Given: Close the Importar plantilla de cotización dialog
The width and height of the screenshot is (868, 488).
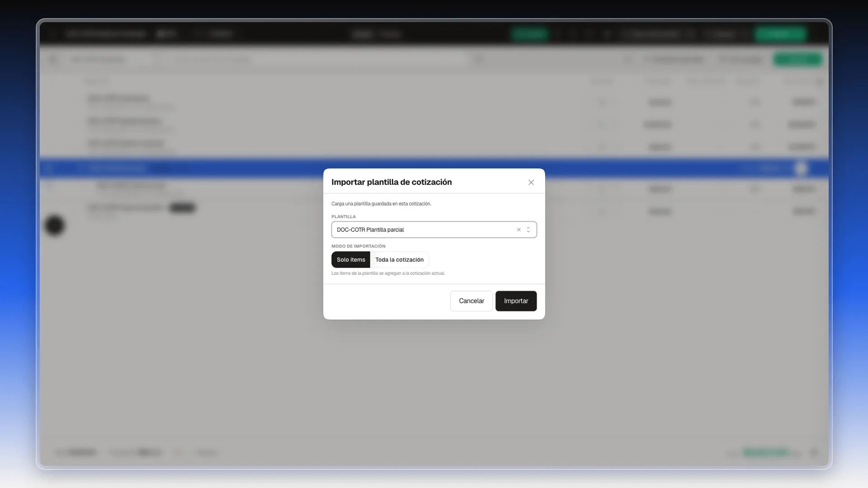Looking at the screenshot, I should (531, 183).
